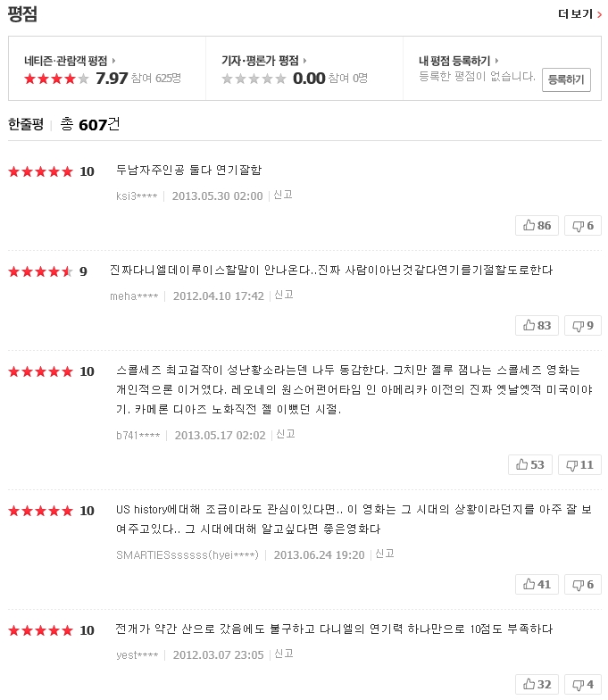
Task: Like the ksi3**** review with 86 thumbs up
Action: [537, 225]
